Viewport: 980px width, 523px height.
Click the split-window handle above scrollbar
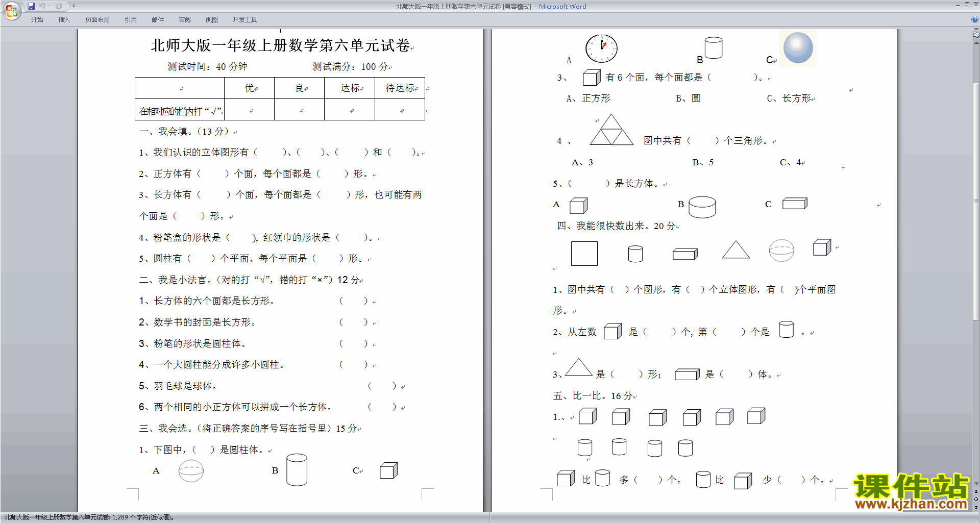click(976, 29)
